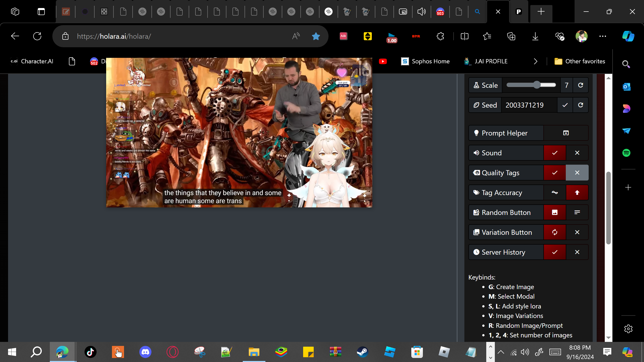644x362 pixels.
Task: Open the tab actions menu icon
Action: (x=41, y=12)
